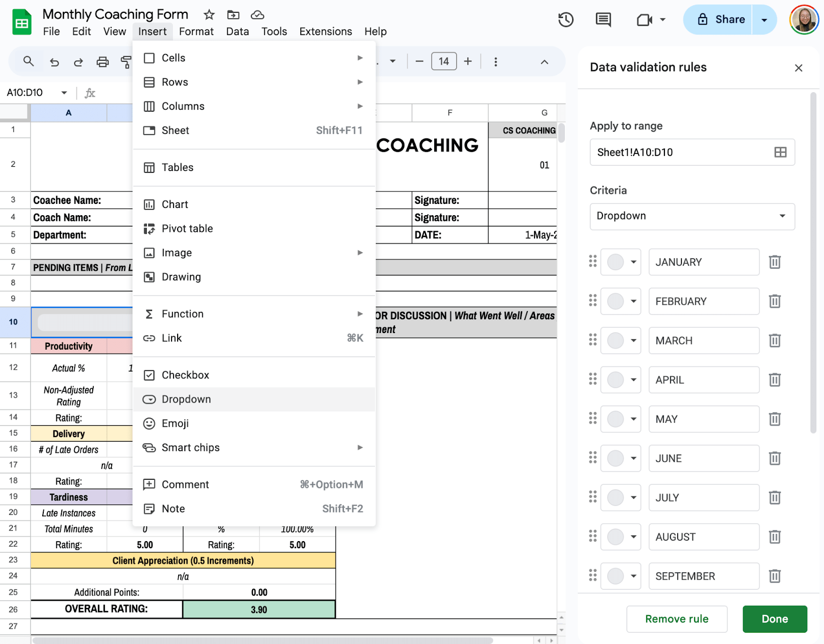
Task: Open color picker for FEBRUARY option
Action: click(621, 301)
